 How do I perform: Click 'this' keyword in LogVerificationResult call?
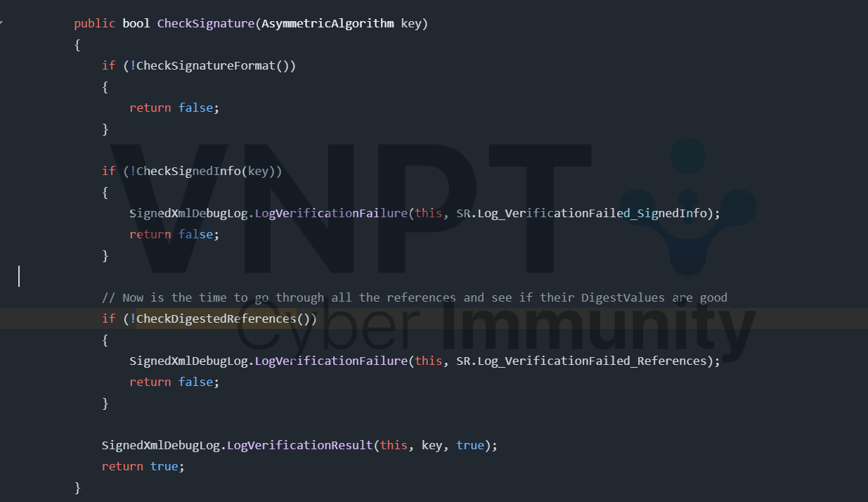coord(394,445)
